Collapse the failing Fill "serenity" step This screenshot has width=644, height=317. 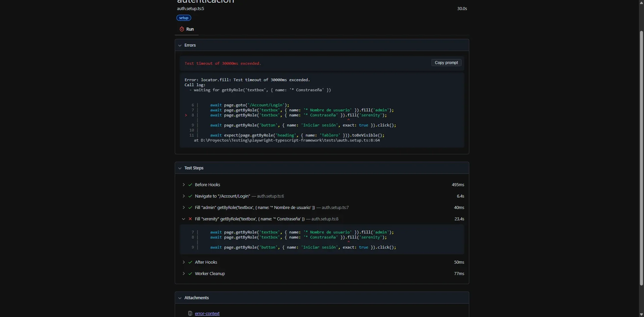184,219
